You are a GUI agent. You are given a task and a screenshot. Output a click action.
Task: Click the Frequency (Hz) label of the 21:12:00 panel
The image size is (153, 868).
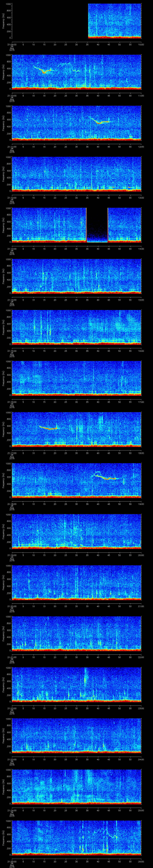[3, 174]
